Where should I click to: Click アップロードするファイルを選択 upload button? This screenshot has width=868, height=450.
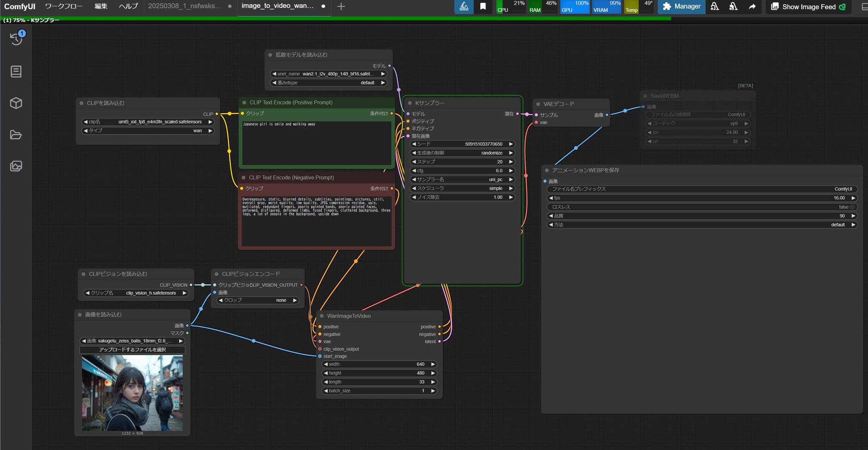[x=132, y=350]
